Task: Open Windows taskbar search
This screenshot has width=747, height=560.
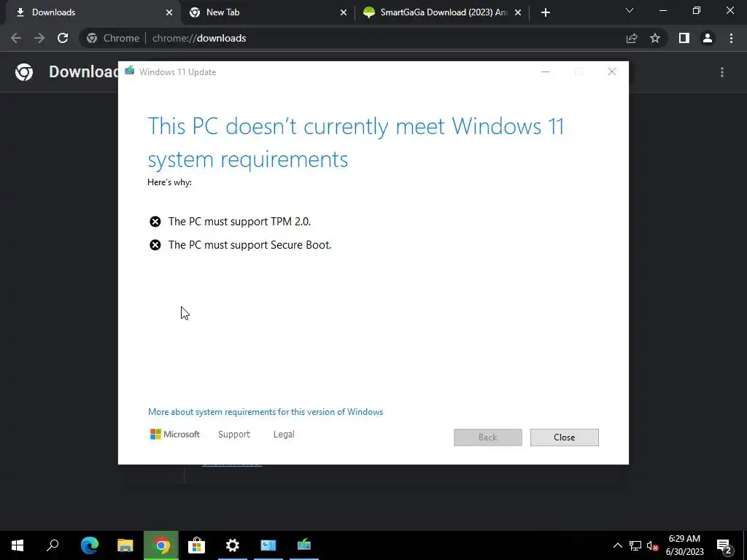Action: 53,545
